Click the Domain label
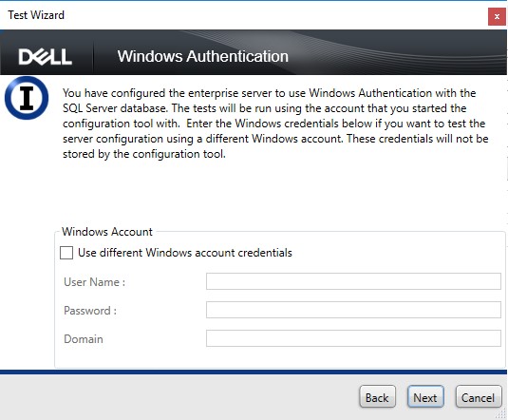 [x=84, y=339]
